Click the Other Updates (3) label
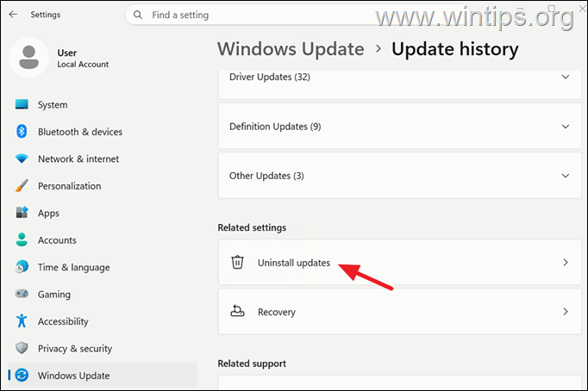 tap(266, 176)
